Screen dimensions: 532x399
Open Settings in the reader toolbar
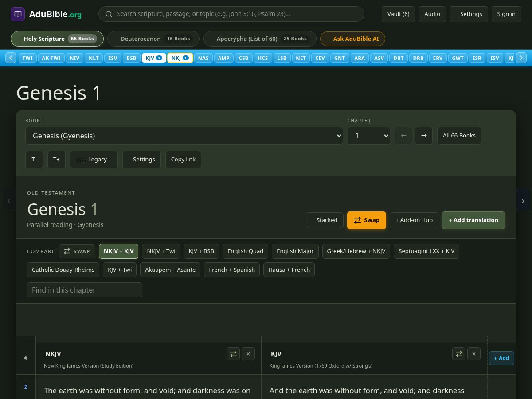(x=141, y=160)
